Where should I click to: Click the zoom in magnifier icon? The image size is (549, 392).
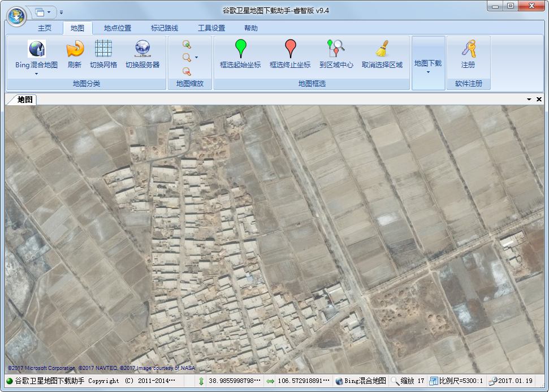click(187, 44)
